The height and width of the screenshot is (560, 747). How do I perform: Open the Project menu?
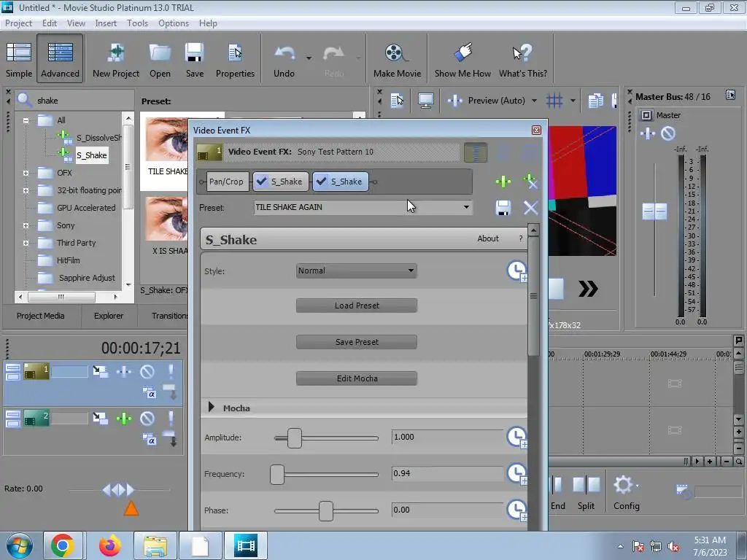tap(18, 23)
